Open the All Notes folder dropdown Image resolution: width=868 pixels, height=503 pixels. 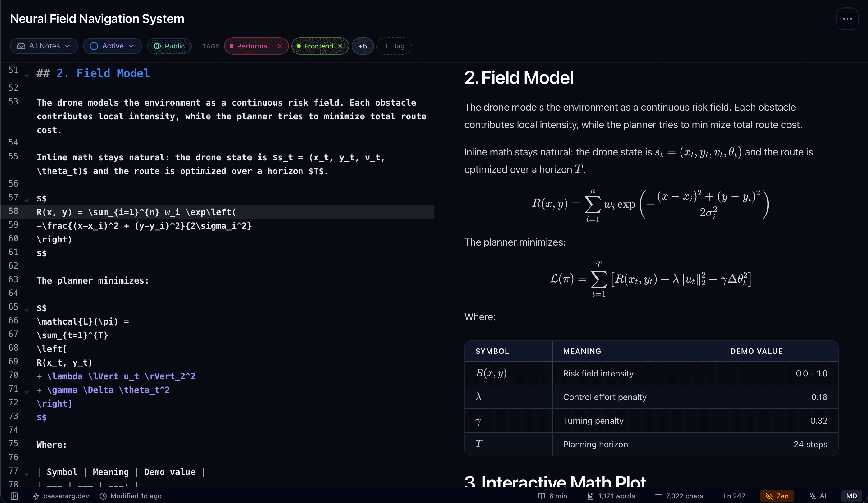(44, 46)
